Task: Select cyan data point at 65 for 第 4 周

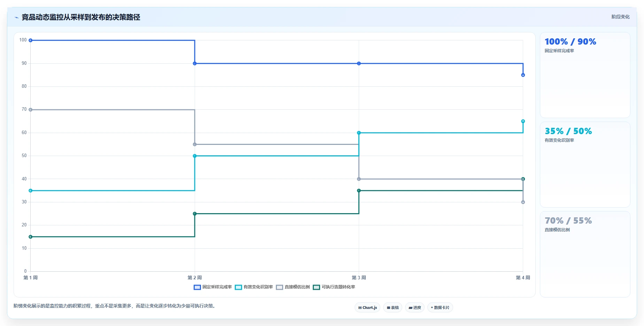Action: [523, 121]
